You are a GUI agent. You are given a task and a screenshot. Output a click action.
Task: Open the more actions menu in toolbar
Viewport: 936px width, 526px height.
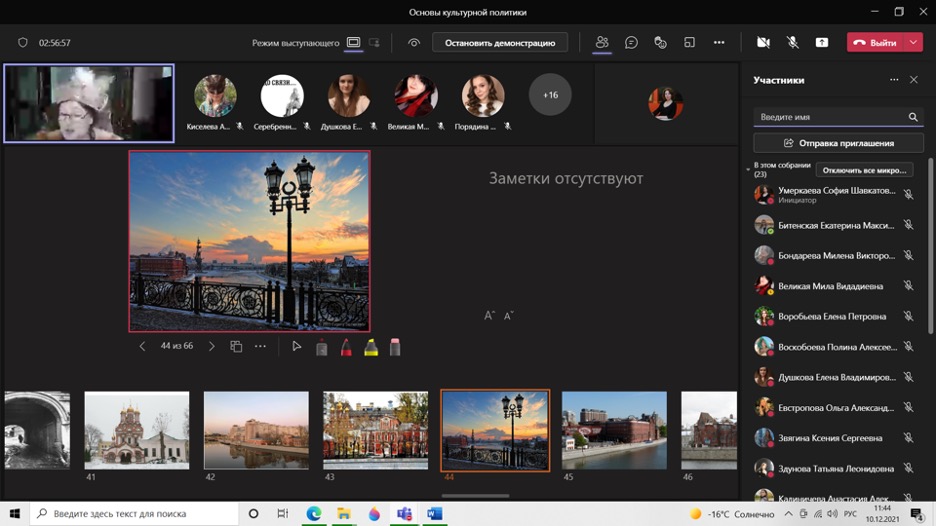(x=719, y=43)
